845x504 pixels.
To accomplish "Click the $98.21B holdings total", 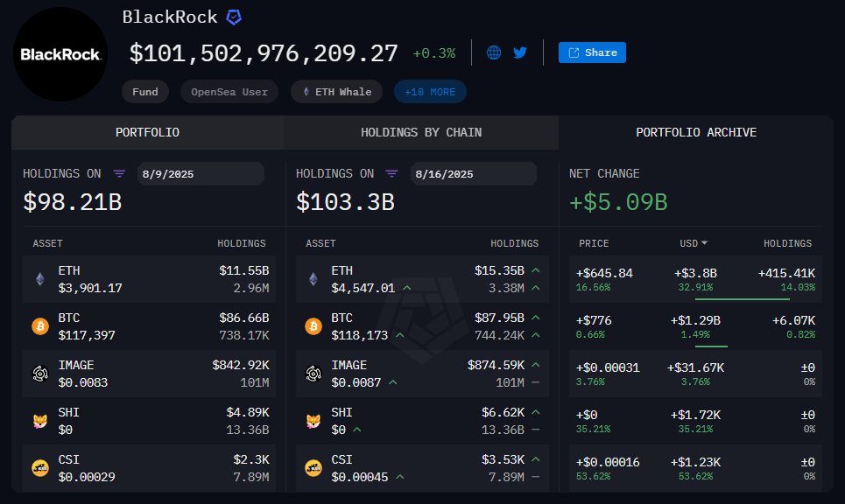I will pyautogui.click(x=72, y=202).
